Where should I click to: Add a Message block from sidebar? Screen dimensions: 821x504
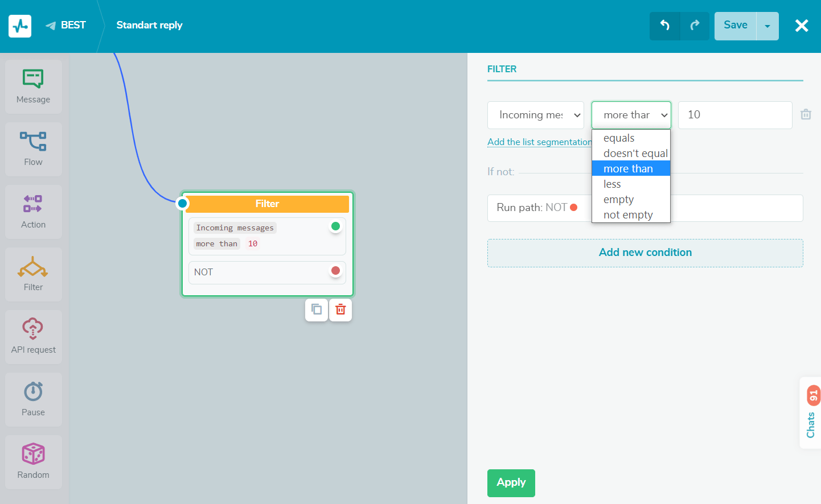point(34,86)
